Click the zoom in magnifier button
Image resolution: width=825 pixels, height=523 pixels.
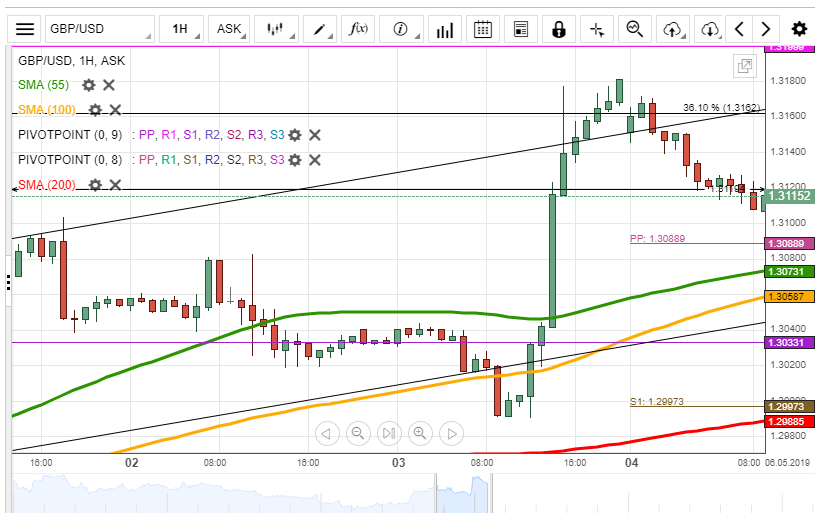(x=420, y=434)
